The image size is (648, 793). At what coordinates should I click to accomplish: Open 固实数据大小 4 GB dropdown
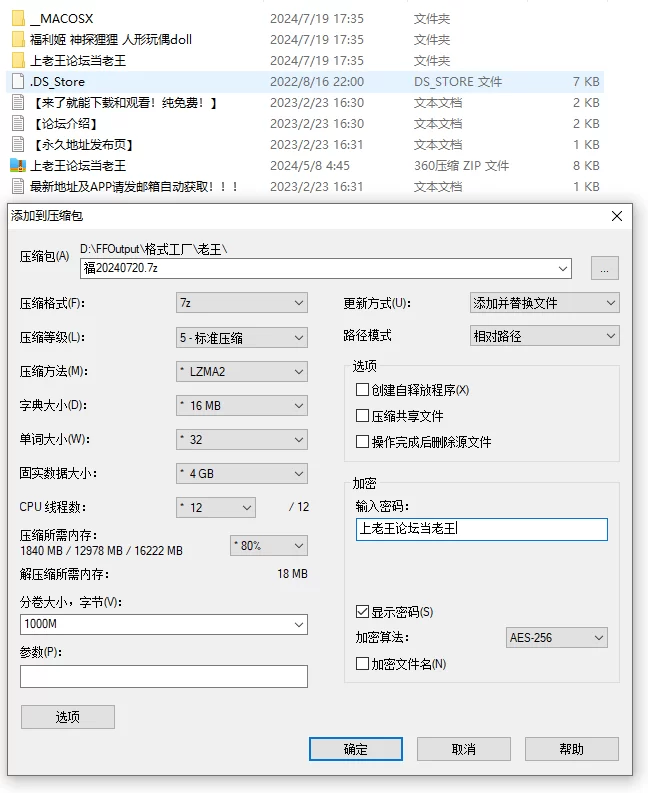point(242,473)
